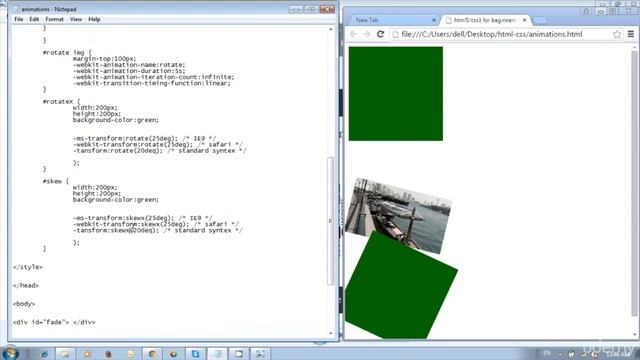The height and width of the screenshot is (360, 640).
Task: Click the Chrome address bar with the file URL
Action: [506, 34]
